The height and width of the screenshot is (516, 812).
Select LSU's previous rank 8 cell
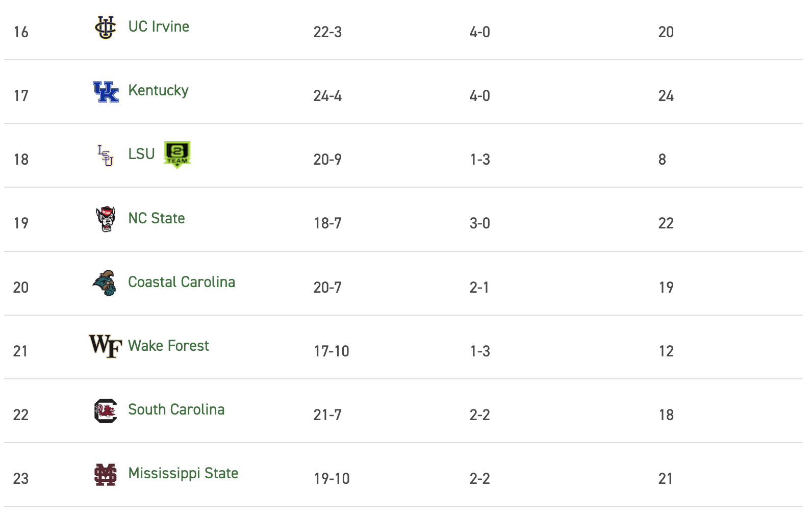pos(662,160)
